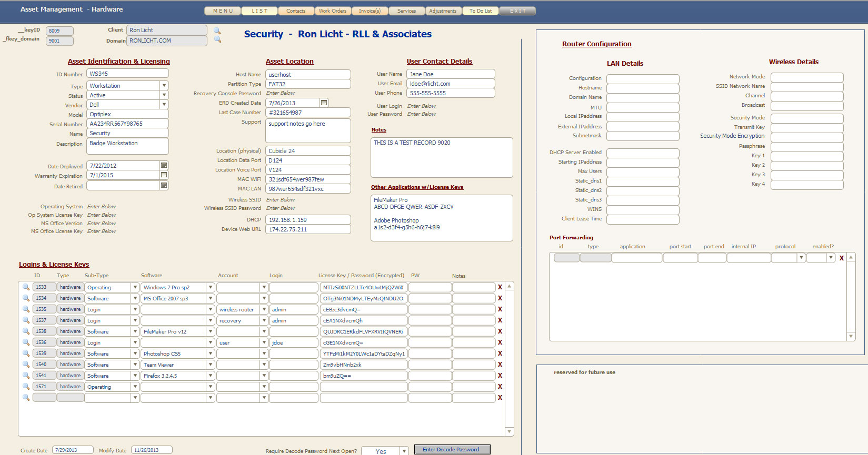Click magnifier icon for license row 1536
The width and height of the screenshot is (868, 455).
[26, 342]
